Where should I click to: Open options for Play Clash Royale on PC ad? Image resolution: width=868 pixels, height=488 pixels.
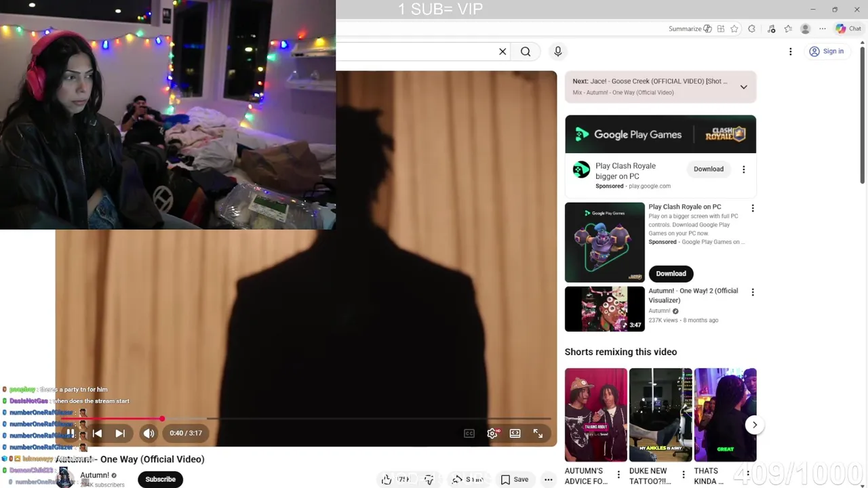coord(753,208)
